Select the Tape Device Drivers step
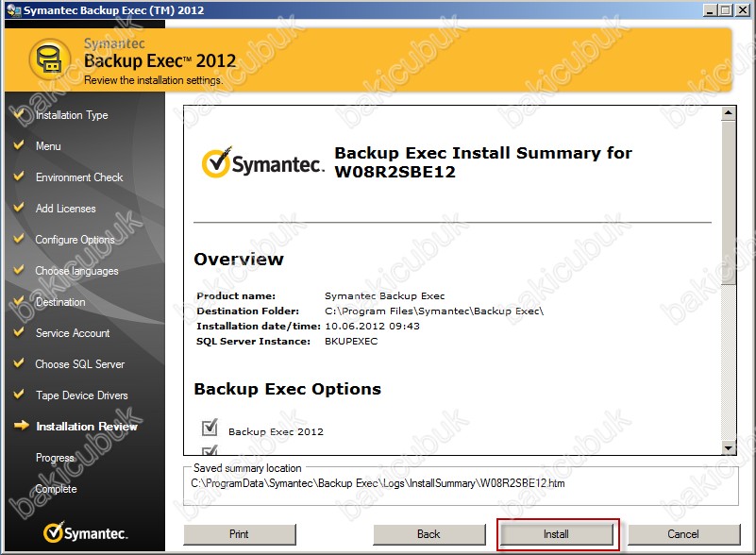This screenshot has width=756, height=555. pyautogui.click(x=81, y=395)
